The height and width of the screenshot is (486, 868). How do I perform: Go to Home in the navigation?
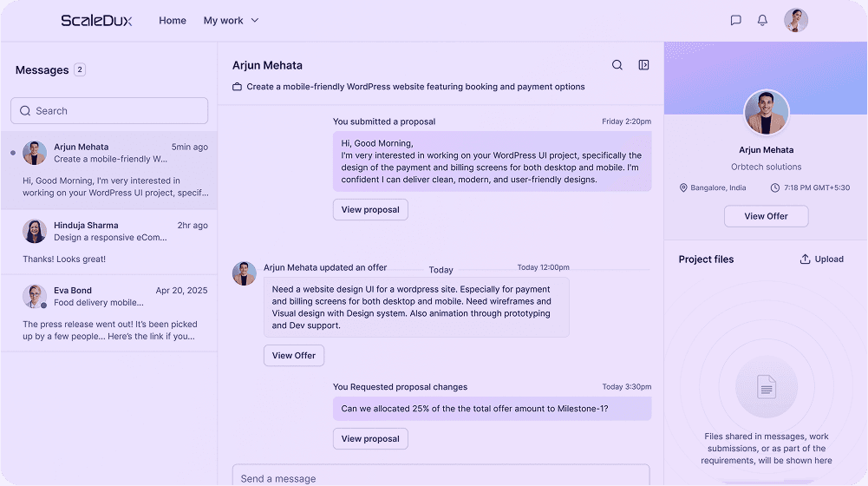click(173, 21)
